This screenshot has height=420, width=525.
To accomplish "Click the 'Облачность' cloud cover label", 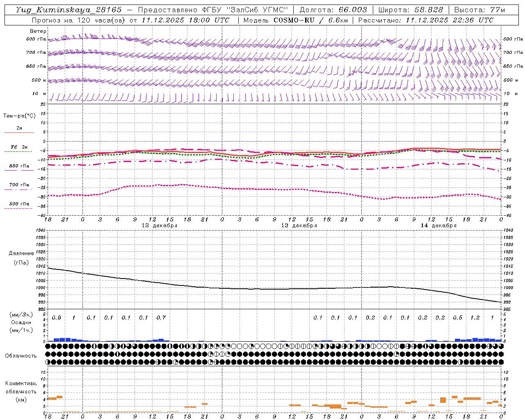I will click(21, 356).
